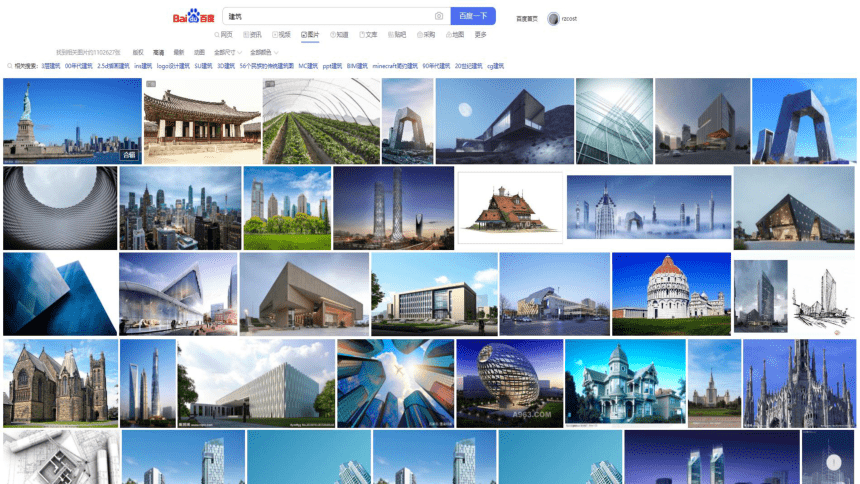The height and width of the screenshot is (484, 860).
Task: Click the Baidu logo
Action: [x=194, y=16]
